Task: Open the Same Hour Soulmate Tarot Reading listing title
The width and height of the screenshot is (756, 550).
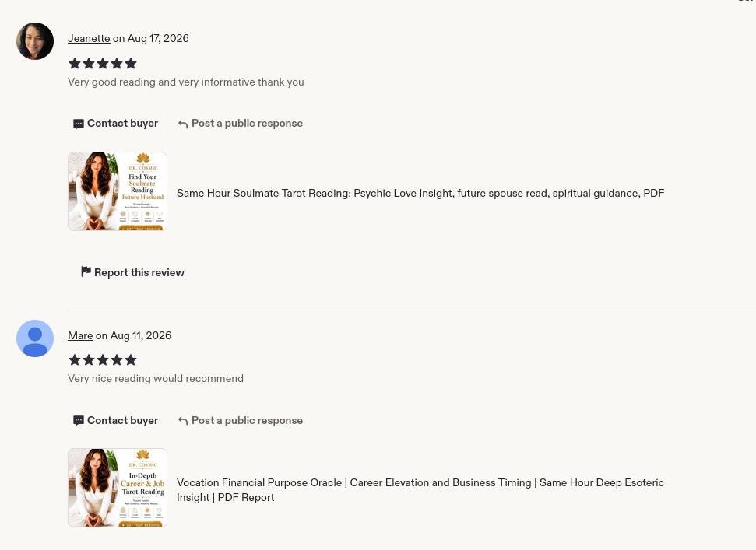Action: pyautogui.click(x=420, y=193)
